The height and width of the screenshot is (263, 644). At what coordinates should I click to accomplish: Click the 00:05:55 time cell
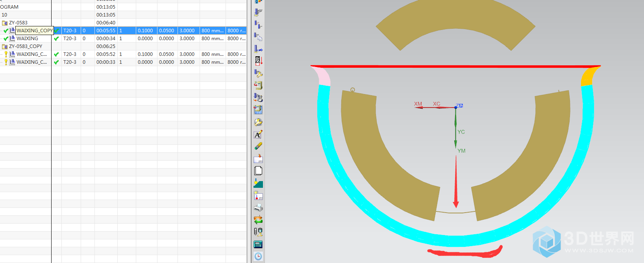106,31
